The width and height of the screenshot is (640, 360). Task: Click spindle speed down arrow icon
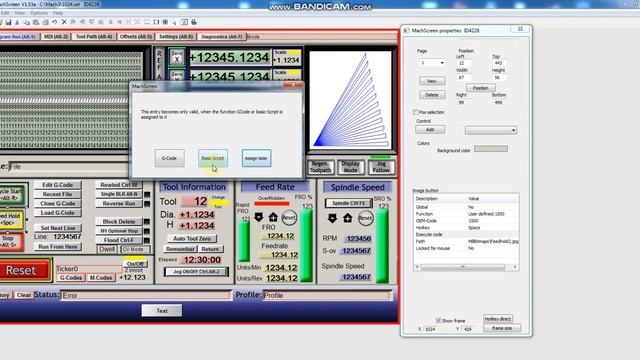click(332, 218)
